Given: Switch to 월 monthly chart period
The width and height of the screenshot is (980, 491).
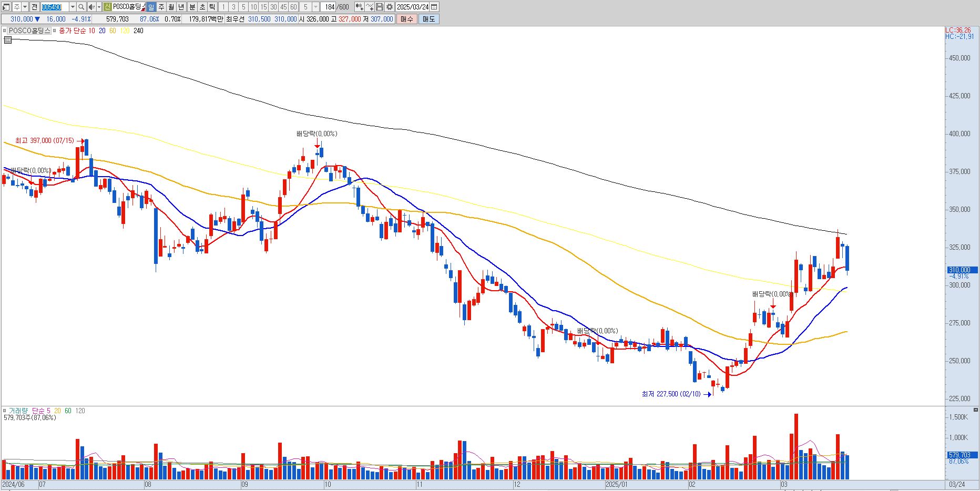Looking at the screenshot, I should pyautogui.click(x=171, y=7).
